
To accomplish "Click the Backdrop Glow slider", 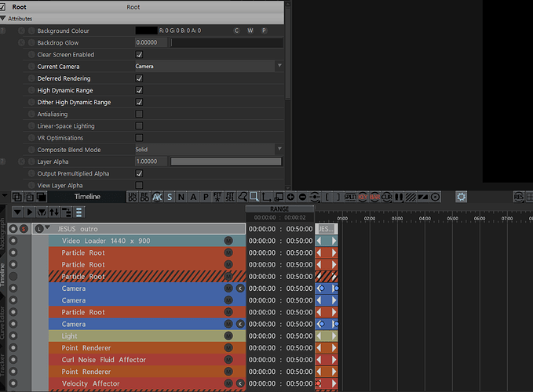I will pos(226,43).
